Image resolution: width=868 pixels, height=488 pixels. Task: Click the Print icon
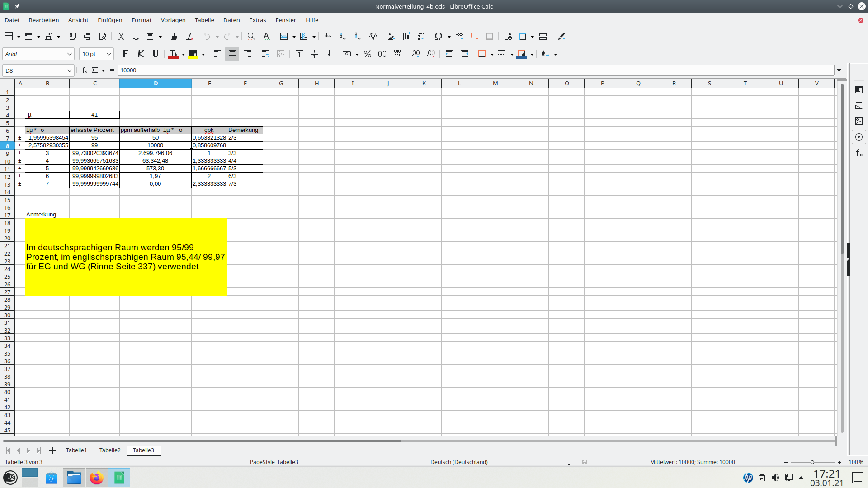88,36
